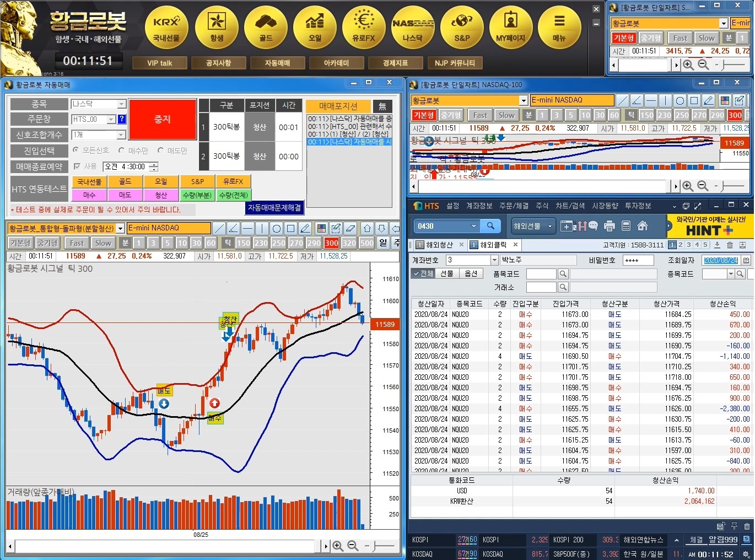The image size is (755, 560).
Task: Open the 차트/검색 menu in HTS
Action: click(570, 206)
